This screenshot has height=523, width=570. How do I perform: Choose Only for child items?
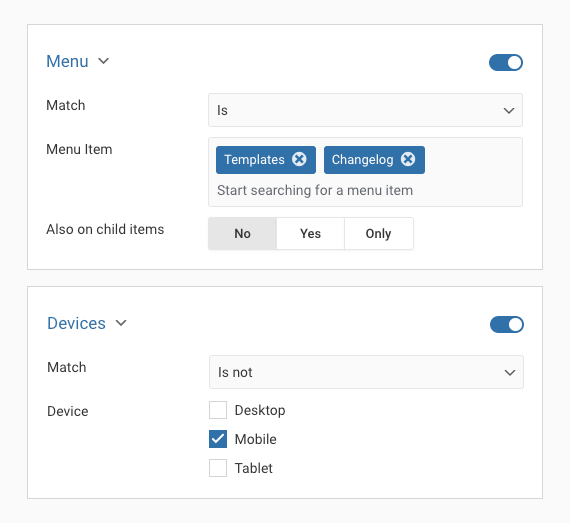379,233
